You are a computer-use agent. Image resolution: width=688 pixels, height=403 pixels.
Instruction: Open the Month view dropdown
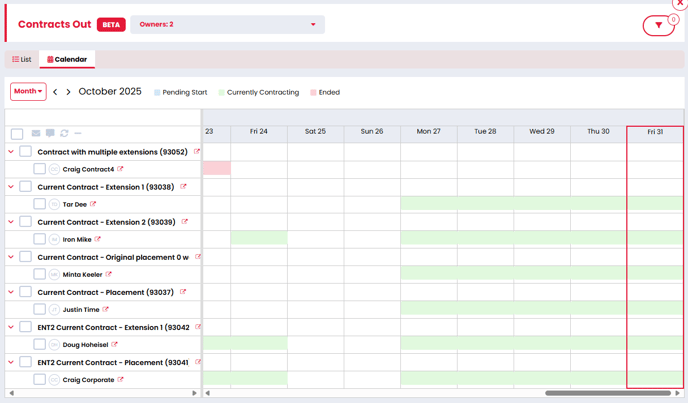(x=28, y=91)
